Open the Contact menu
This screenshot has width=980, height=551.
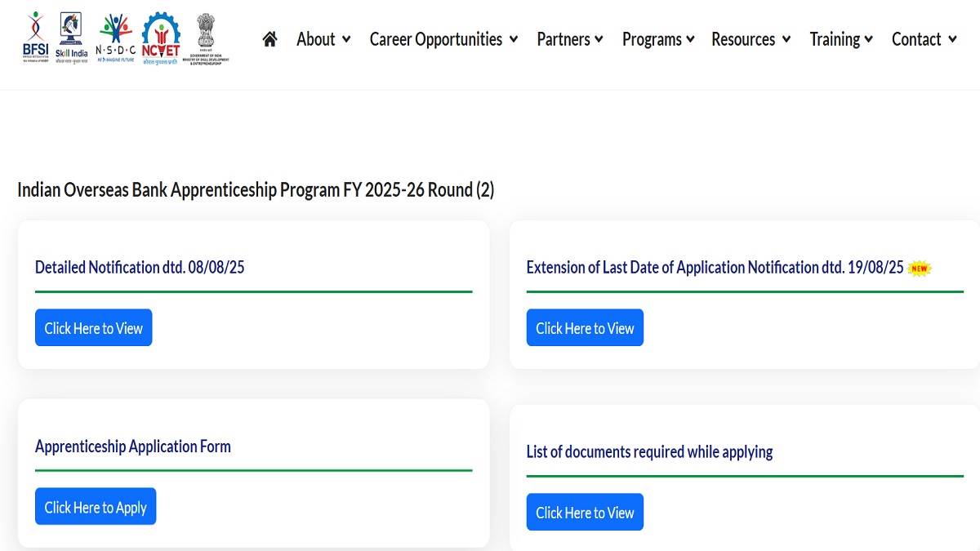tap(924, 39)
